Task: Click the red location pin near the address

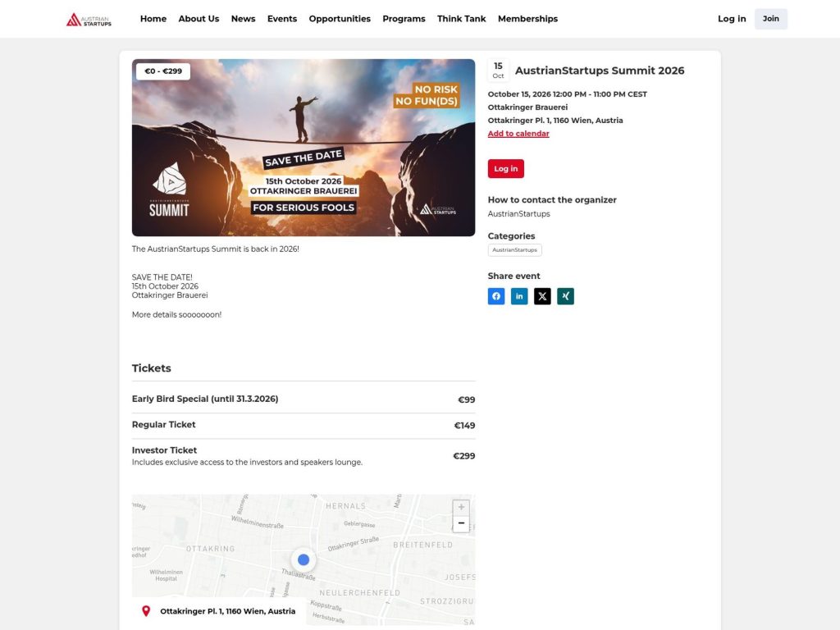Action: point(148,610)
